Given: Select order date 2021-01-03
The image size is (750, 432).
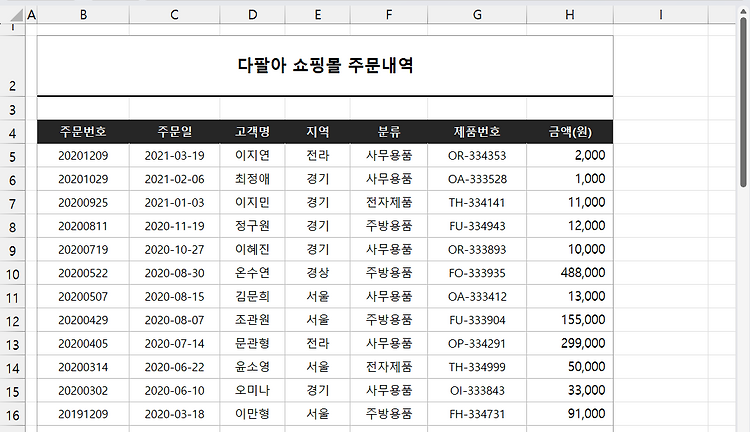Looking at the screenshot, I should [175, 202].
